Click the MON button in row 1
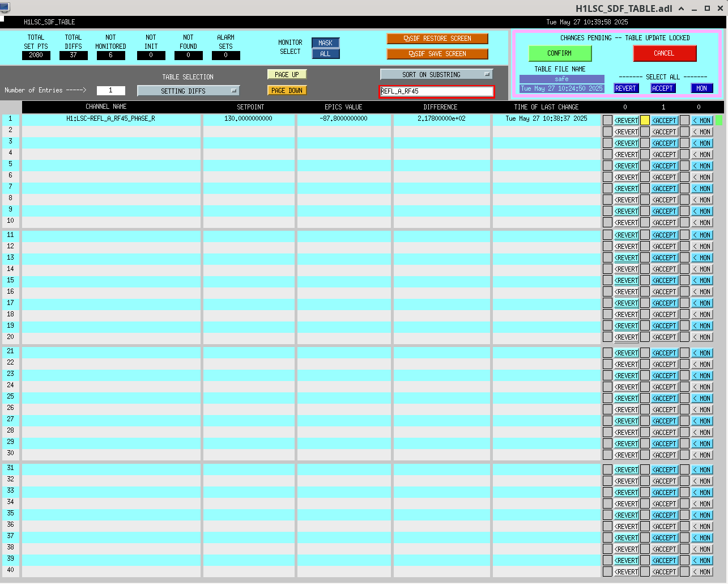 point(702,120)
